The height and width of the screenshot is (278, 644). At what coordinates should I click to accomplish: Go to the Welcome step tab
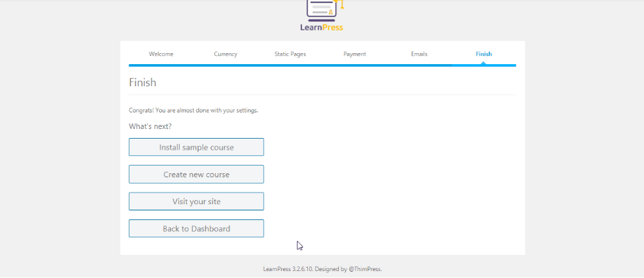click(161, 54)
